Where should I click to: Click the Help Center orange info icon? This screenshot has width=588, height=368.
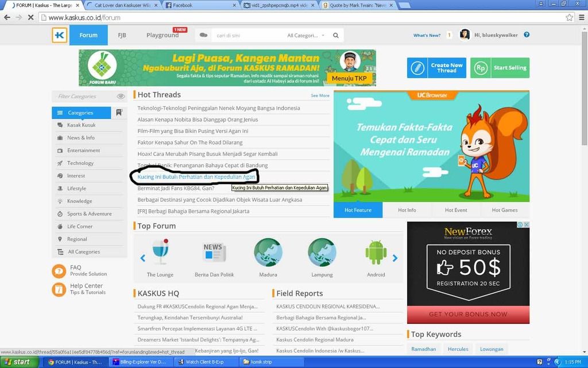point(59,289)
